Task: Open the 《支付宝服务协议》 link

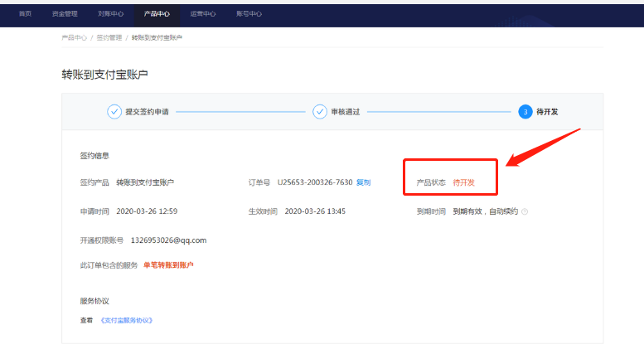Action: 127,320
